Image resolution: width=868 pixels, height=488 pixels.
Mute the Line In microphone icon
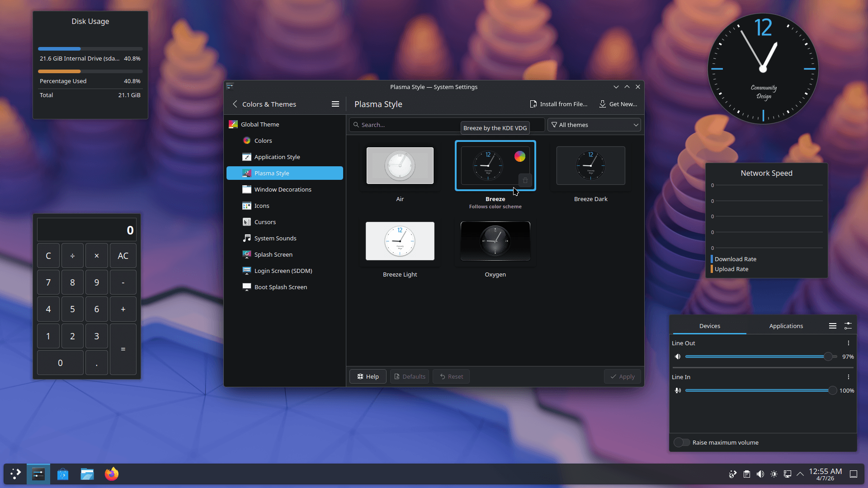[678, 390]
